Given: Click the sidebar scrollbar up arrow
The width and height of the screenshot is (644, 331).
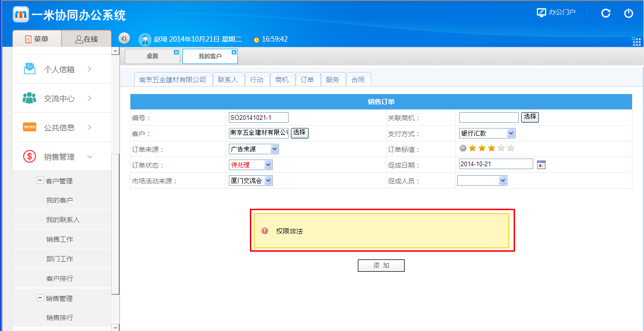Looking at the screenshot, I should click(x=115, y=51).
